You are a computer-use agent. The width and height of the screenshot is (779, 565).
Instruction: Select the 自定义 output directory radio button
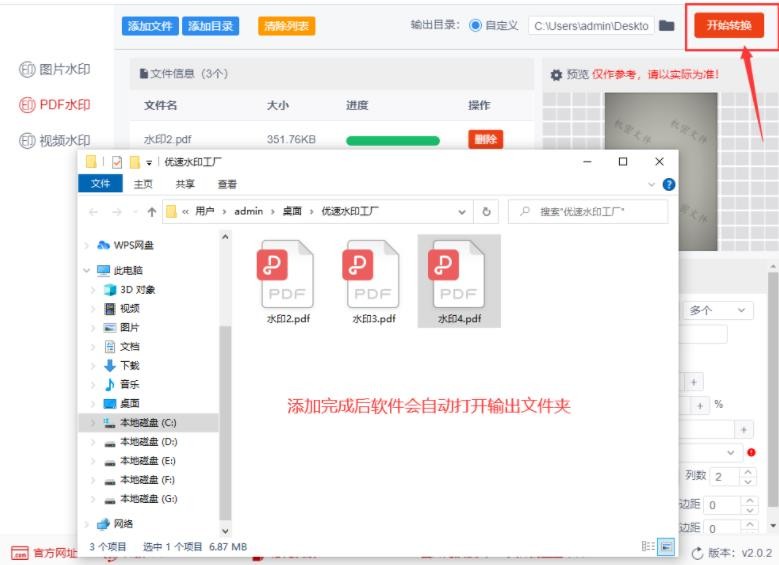click(476, 26)
